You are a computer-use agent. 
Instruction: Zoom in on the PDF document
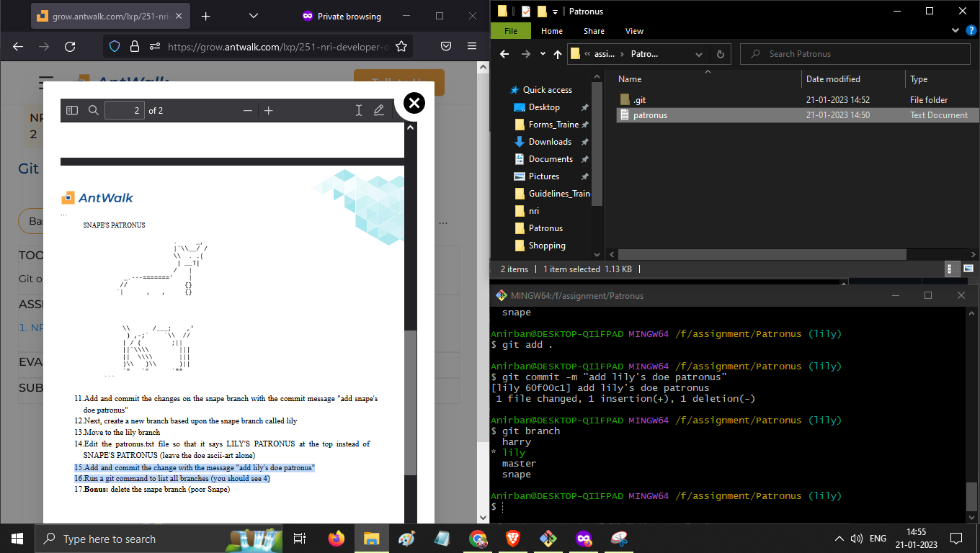pos(268,110)
